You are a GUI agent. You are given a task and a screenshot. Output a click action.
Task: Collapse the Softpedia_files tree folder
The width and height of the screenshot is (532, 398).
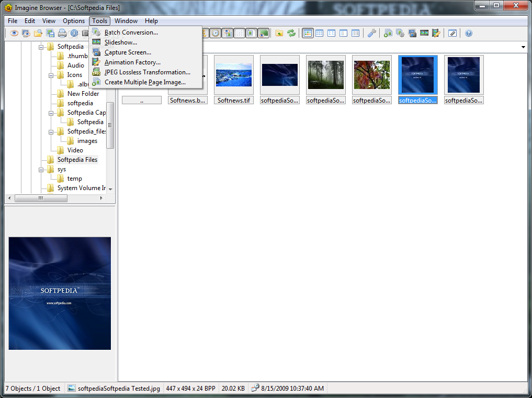tap(51, 131)
